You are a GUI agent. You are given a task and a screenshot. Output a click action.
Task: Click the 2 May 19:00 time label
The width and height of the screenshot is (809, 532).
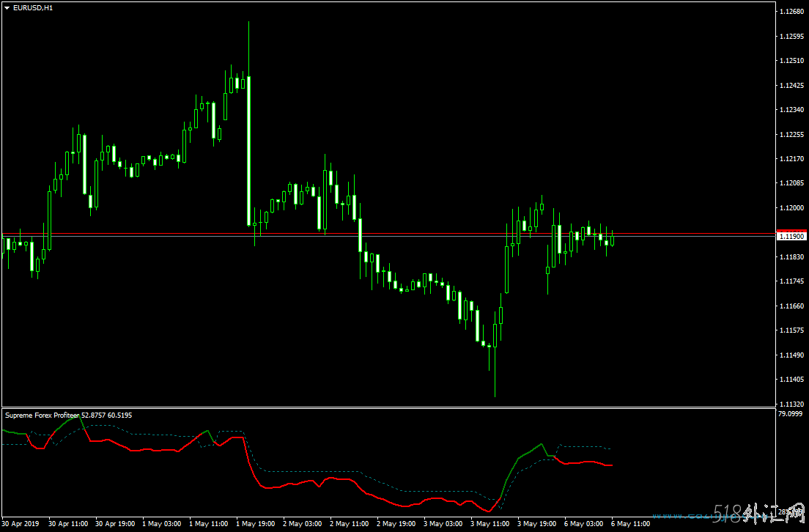(x=396, y=524)
